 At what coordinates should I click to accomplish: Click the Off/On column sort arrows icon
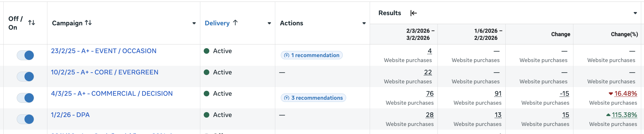click(x=32, y=23)
